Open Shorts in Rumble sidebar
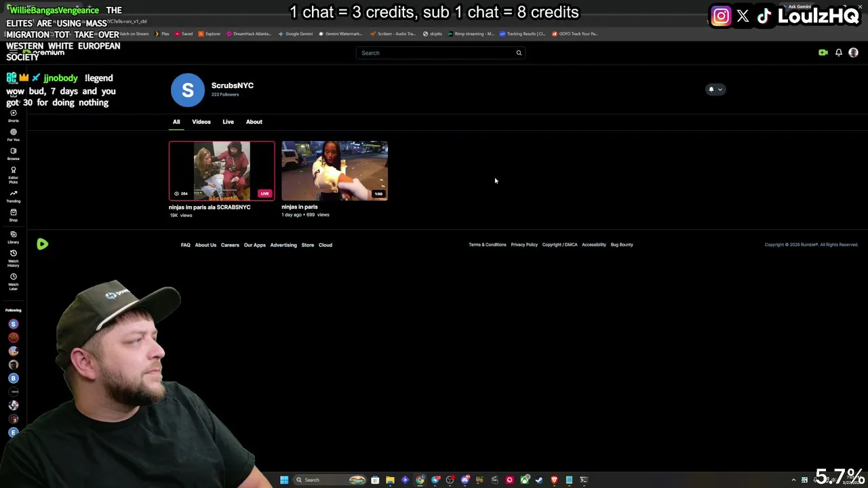 tap(13, 116)
